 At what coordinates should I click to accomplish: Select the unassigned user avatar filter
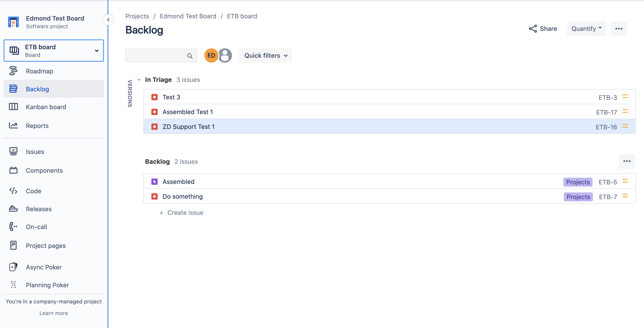pos(225,55)
